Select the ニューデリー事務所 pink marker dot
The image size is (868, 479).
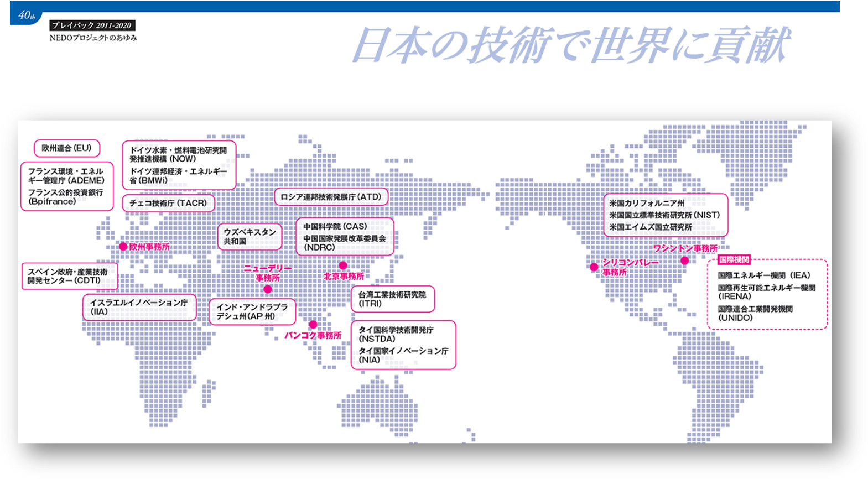pyautogui.click(x=268, y=289)
